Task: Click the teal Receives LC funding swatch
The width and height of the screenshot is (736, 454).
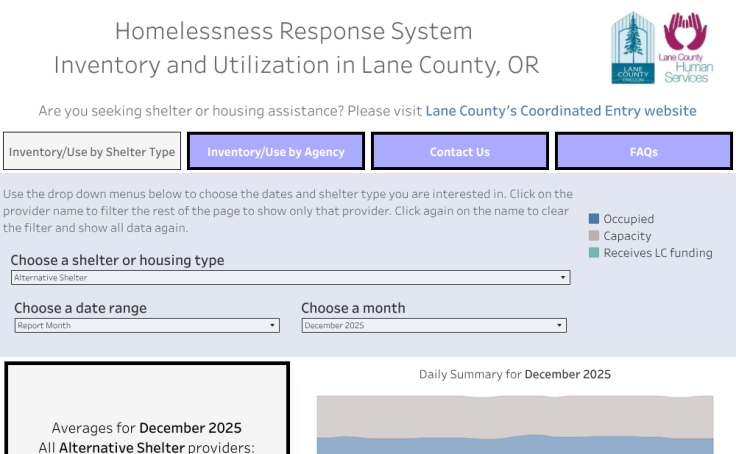Action: (x=594, y=253)
